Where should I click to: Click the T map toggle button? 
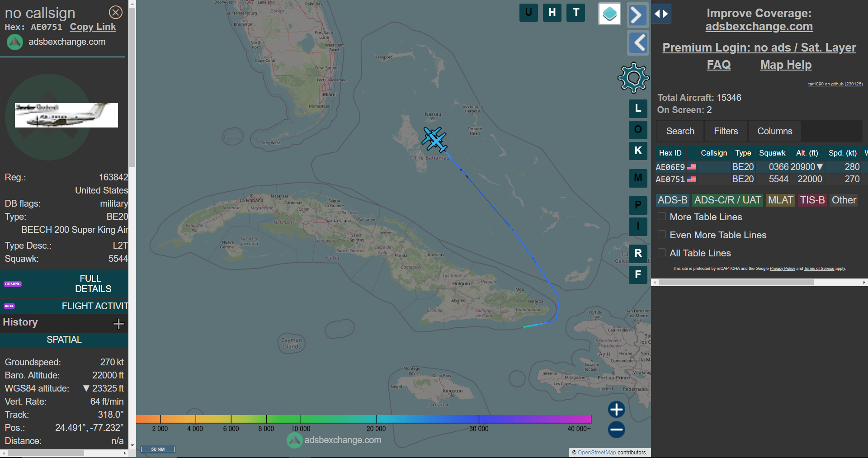[x=576, y=13]
